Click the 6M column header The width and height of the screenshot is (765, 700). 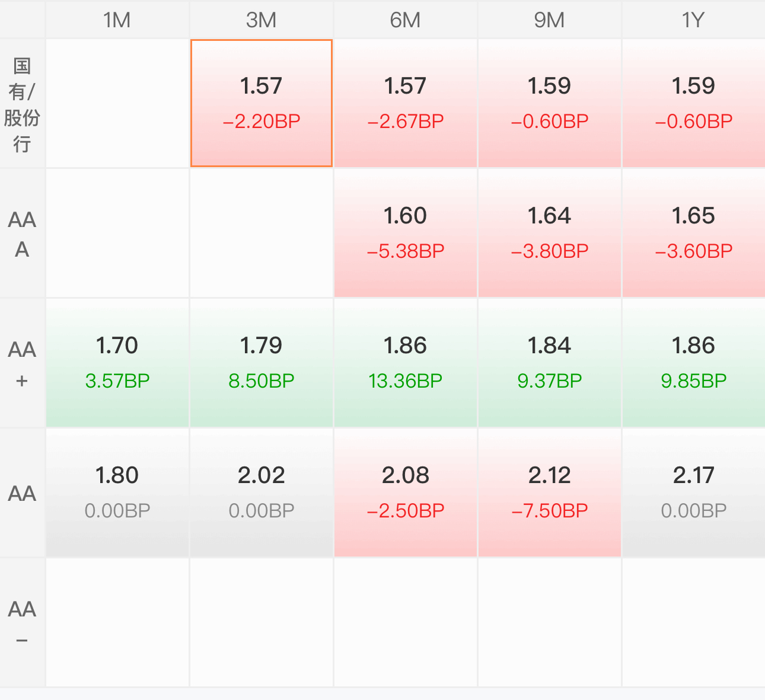(406, 20)
